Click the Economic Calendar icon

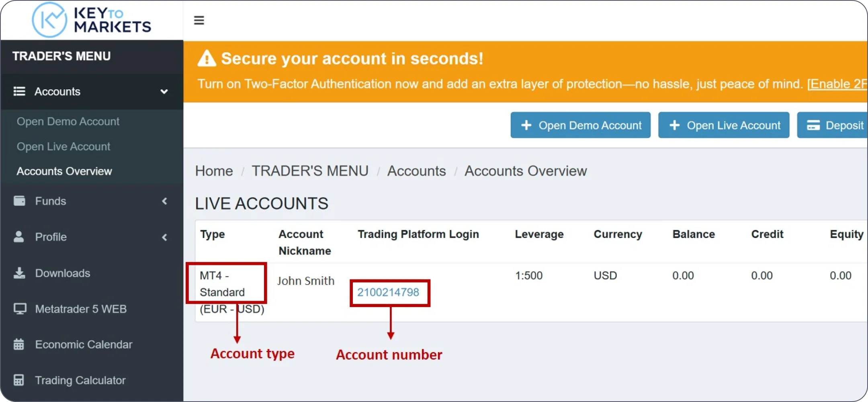[x=19, y=345]
